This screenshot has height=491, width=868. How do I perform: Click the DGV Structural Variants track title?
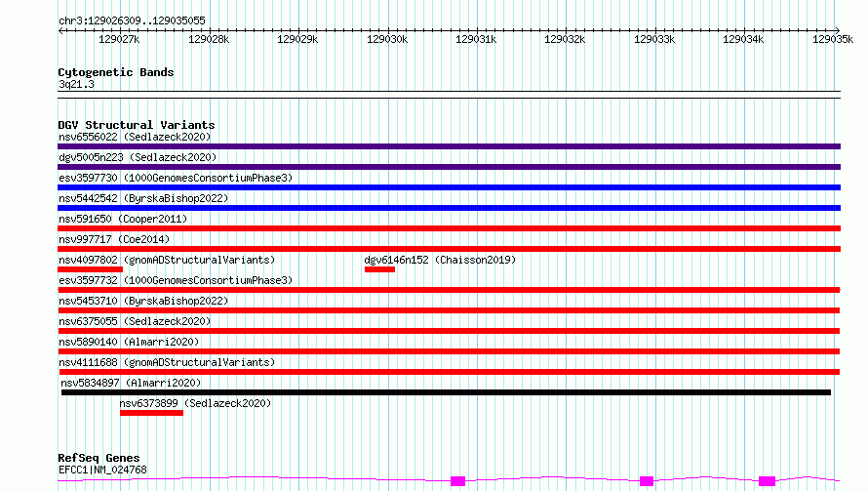tap(137, 125)
